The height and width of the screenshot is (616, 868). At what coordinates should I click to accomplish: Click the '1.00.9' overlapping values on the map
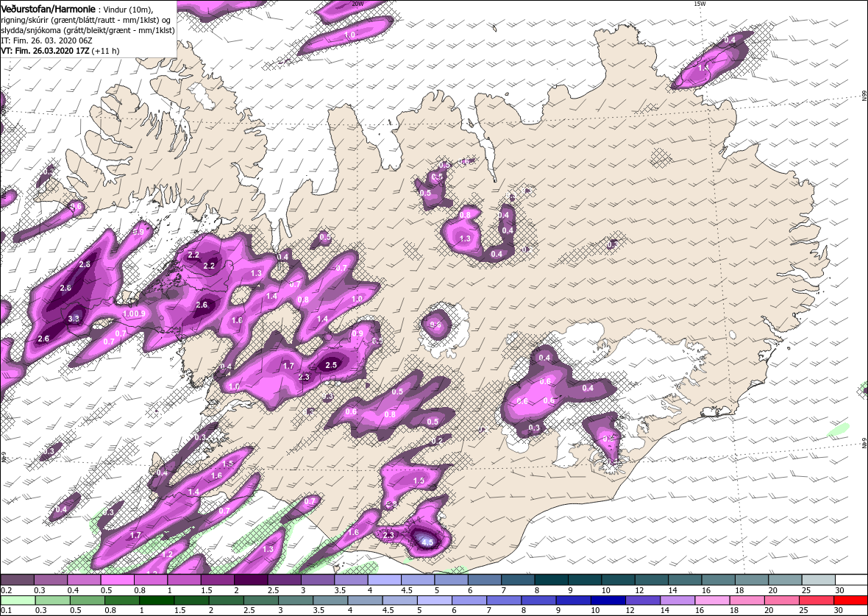134,314
